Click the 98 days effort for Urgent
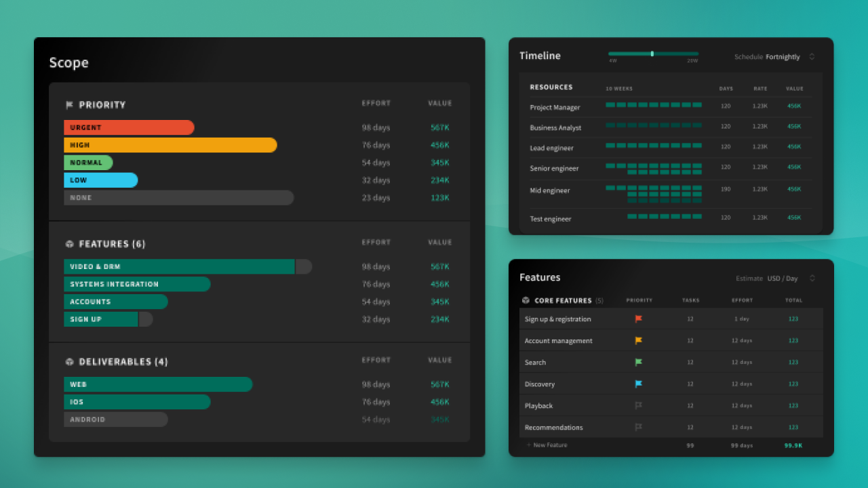 click(376, 127)
